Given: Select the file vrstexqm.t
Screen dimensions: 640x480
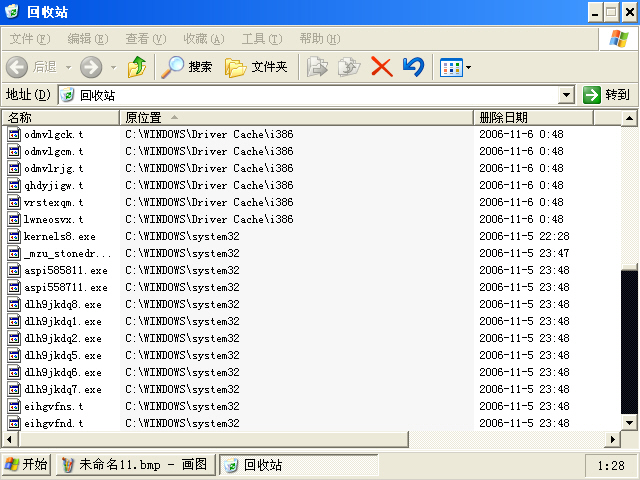Looking at the screenshot, I should (x=53, y=202).
